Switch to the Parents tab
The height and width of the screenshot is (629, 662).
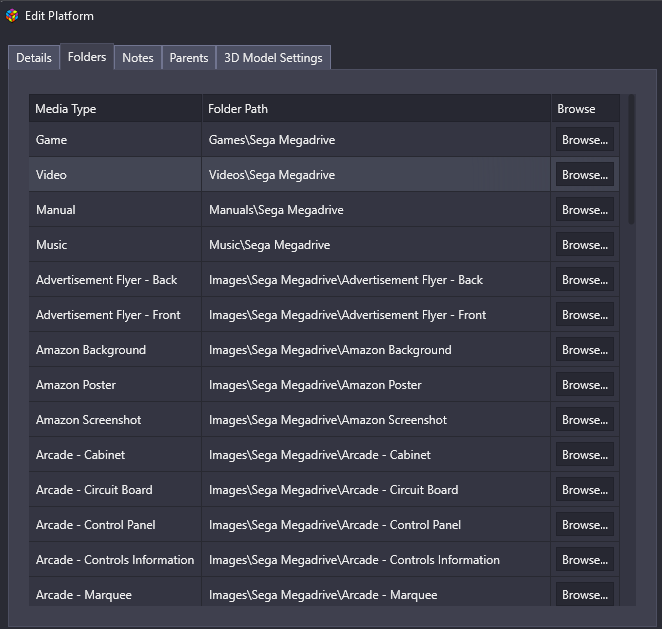click(189, 57)
